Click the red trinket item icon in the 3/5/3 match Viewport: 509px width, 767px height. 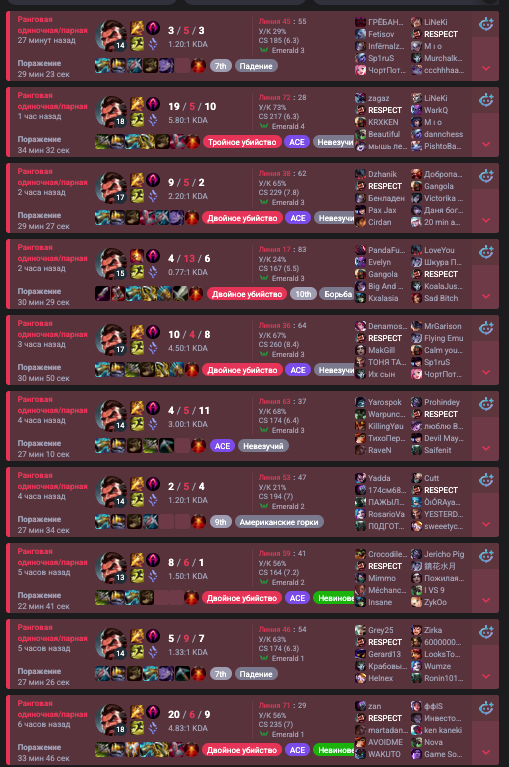coord(198,66)
